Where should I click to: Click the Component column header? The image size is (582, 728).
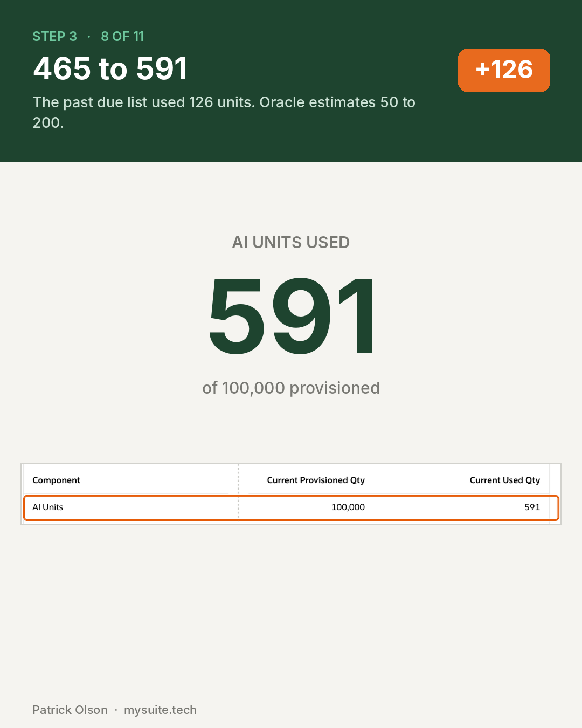point(56,480)
